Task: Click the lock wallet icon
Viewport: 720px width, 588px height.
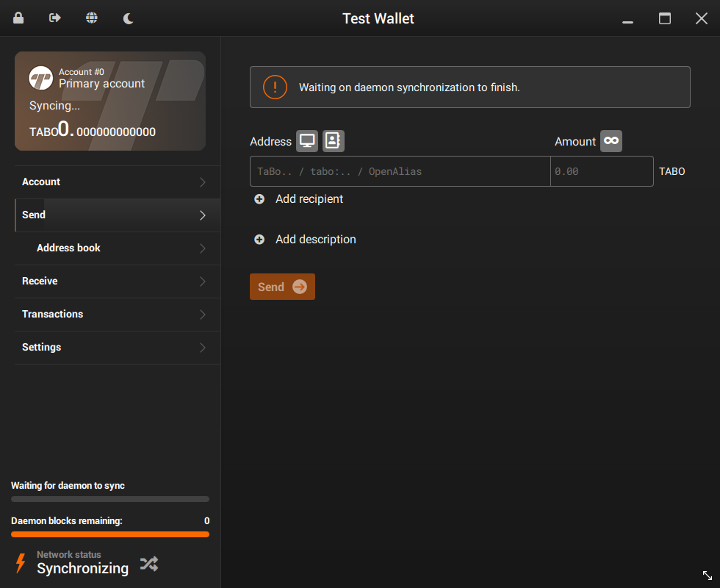Action: click(18, 18)
